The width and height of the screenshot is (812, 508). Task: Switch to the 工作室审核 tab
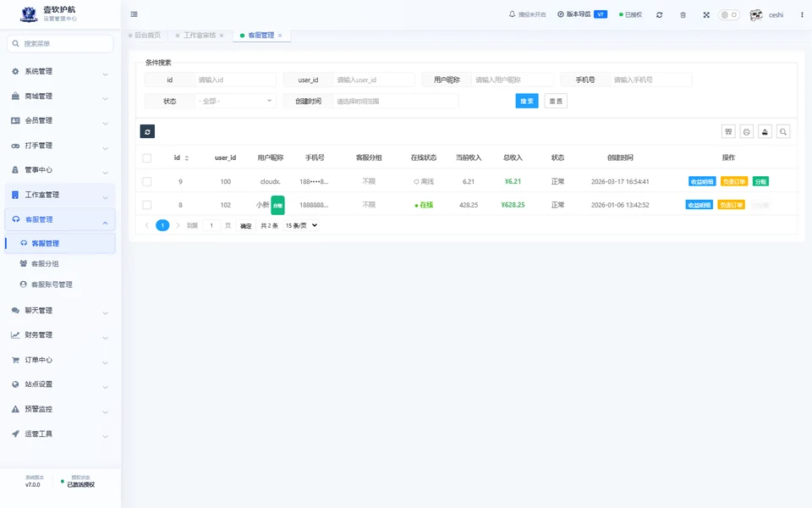coord(200,36)
